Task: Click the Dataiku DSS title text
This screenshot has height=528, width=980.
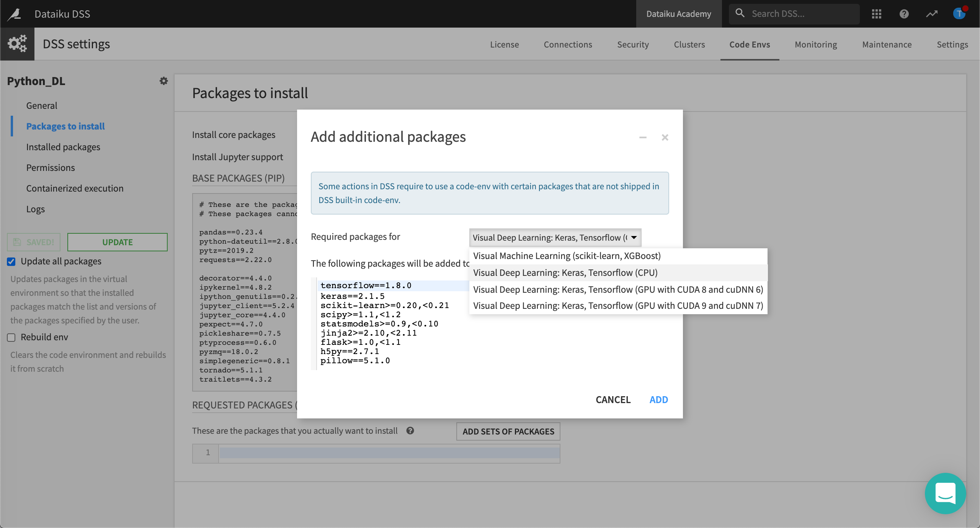Action: pyautogui.click(x=62, y=14)
